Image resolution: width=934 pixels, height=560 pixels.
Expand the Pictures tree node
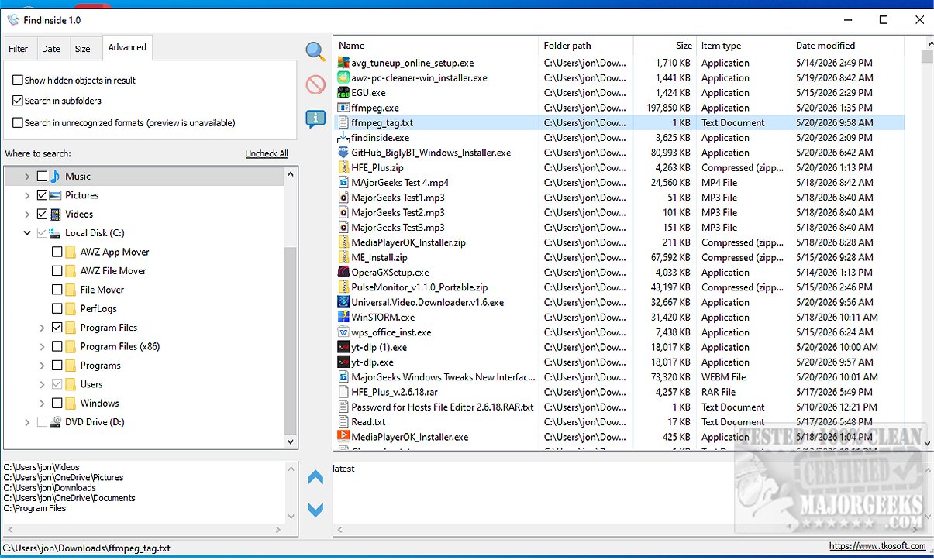click(x=27, y=195)
